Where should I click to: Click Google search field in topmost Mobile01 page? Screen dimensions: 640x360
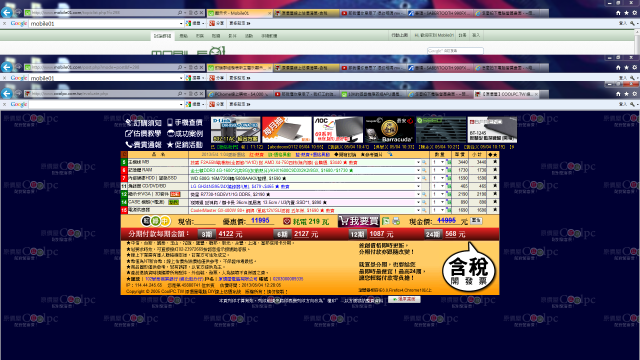(x=455, y=51)
